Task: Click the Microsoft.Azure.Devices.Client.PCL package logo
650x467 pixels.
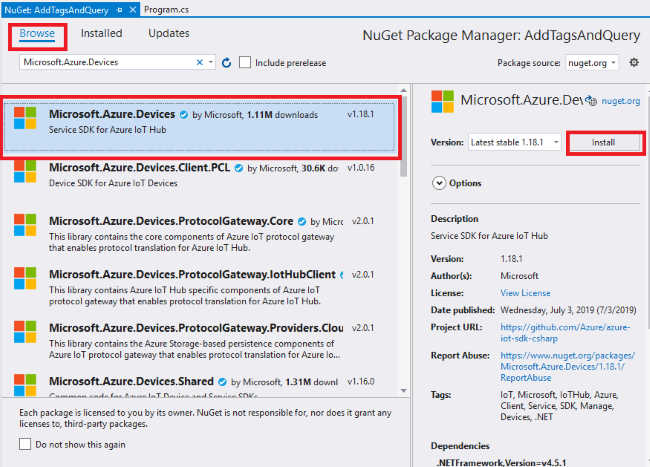Action: pyautogui.click(x=25, y=174)
